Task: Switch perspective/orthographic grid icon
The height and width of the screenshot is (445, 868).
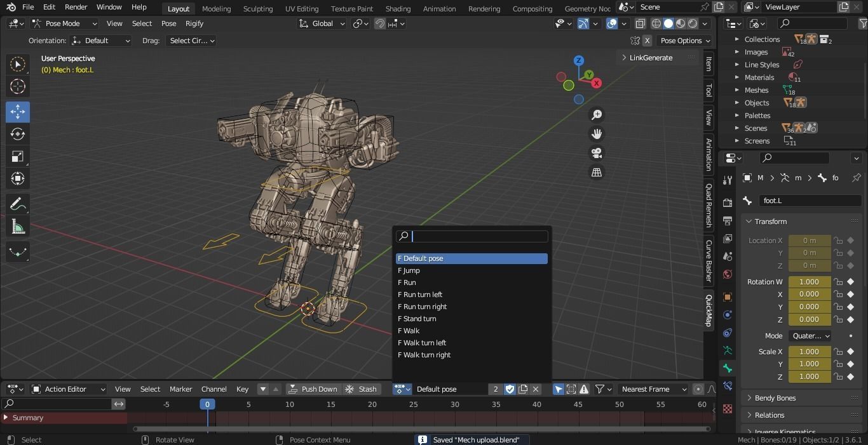Action: click(x=597, y=172)
